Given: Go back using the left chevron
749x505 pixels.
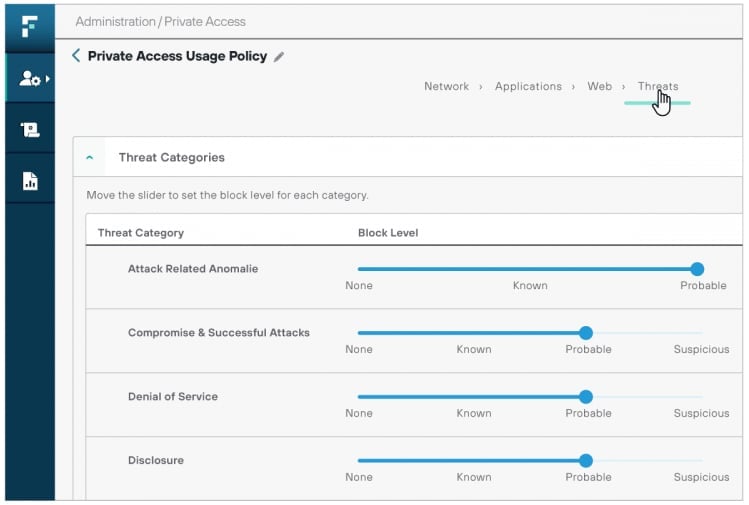Looking at the screenshot, I should tap(76, 55).
